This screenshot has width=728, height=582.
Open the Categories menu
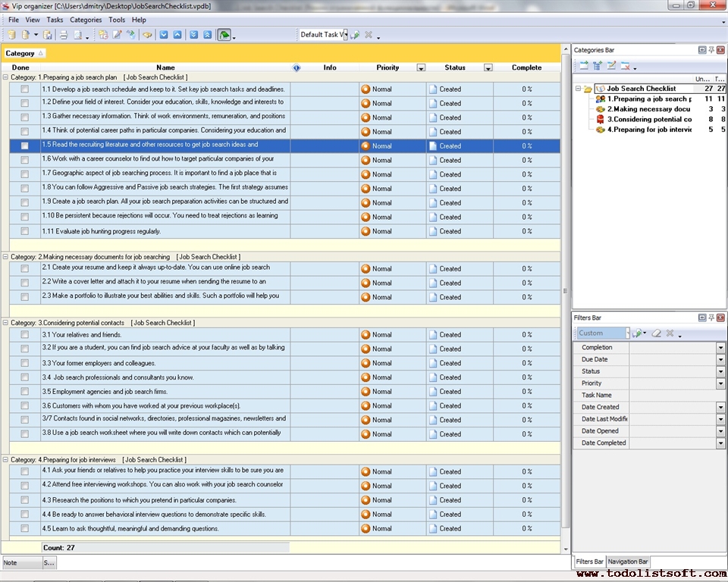[85, 20]
